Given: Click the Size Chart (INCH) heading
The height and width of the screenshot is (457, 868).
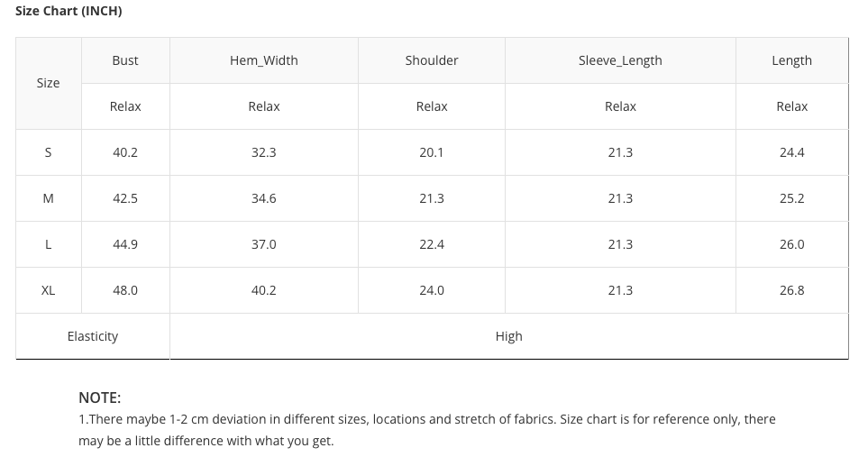Looking at the screenshot, I should click(x=69, y=11).
